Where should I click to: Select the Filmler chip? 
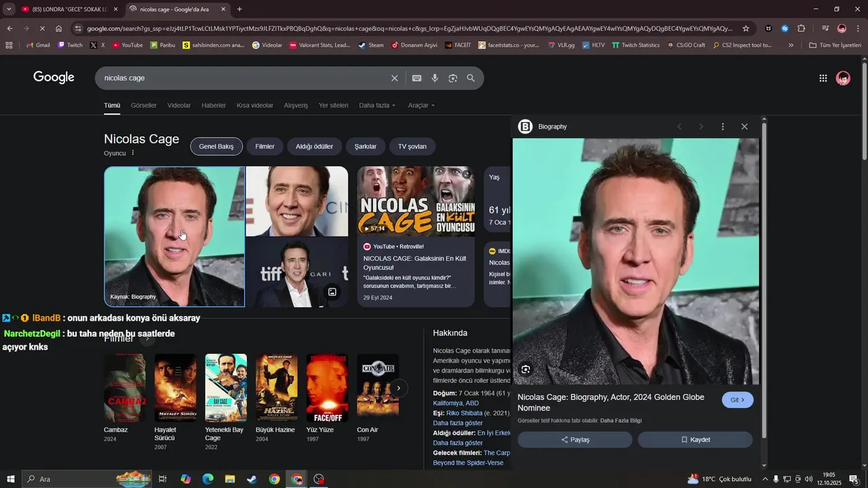click(265, 146)
